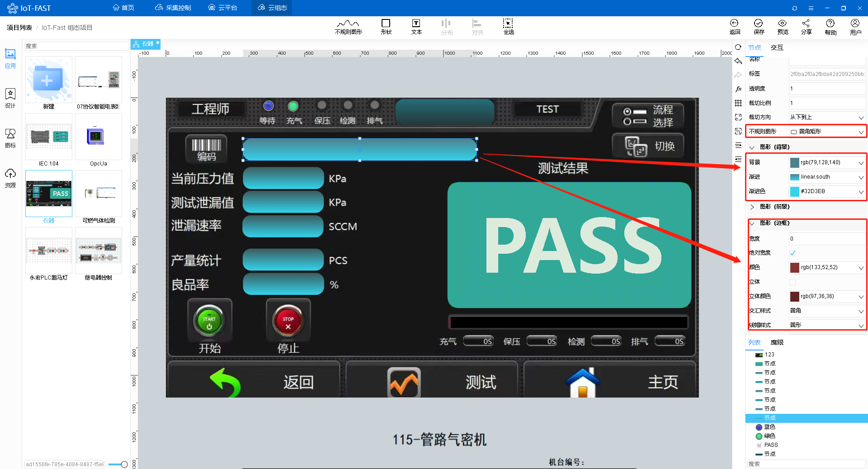Open the hamburger menu in title bar
Screen dimensions: 868x469
pos(811,8)
